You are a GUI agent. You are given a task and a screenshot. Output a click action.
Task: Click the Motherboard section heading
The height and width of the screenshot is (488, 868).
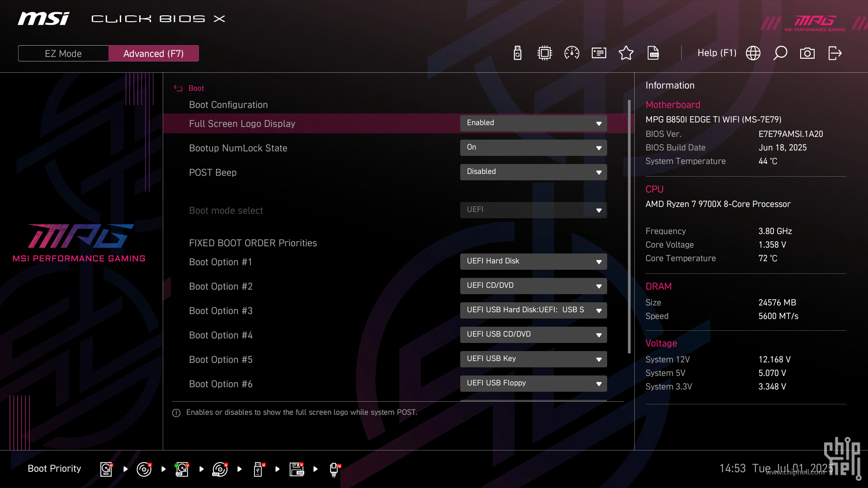coord(673,105)
